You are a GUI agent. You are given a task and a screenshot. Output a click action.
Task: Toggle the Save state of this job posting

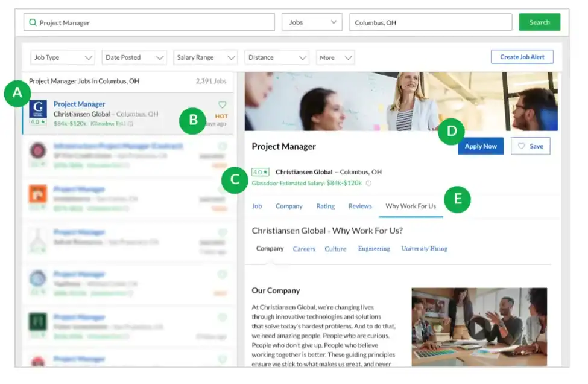click(530, 146)
